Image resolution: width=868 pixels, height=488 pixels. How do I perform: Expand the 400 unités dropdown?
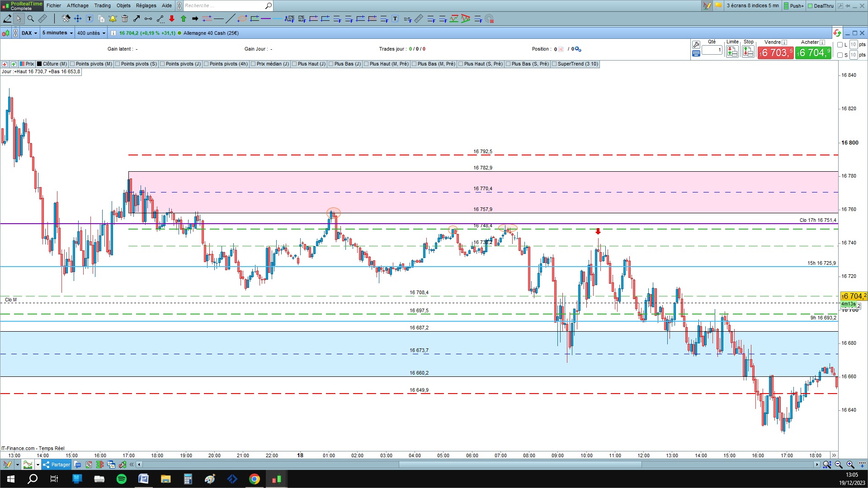tap(91, 33)
